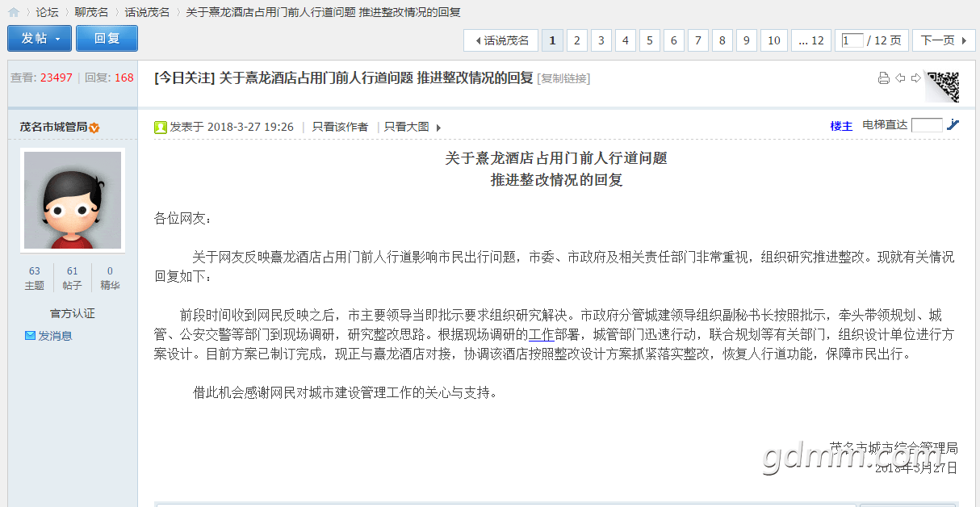Screen dimensions: 980x507
Task: Jump to page 5
Action: 649,40
